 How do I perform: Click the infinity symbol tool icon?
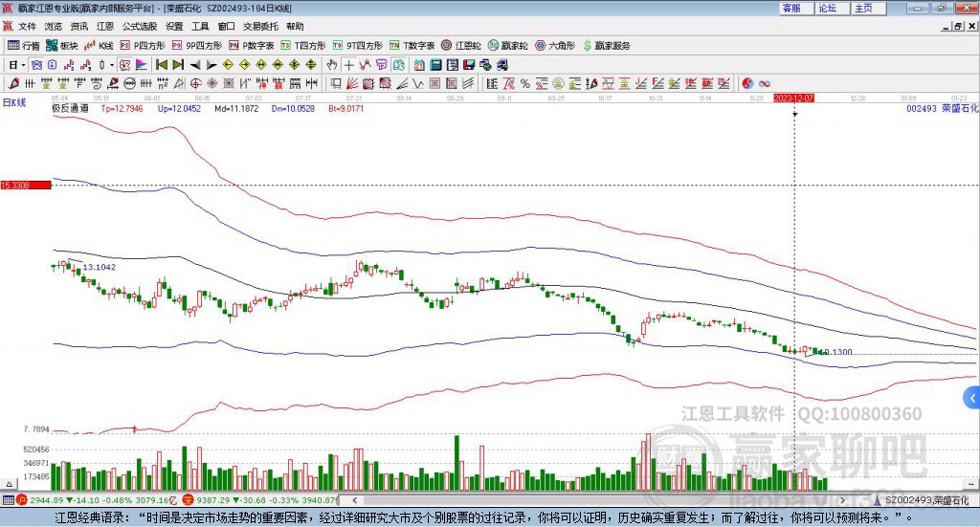tap(765, 83)
